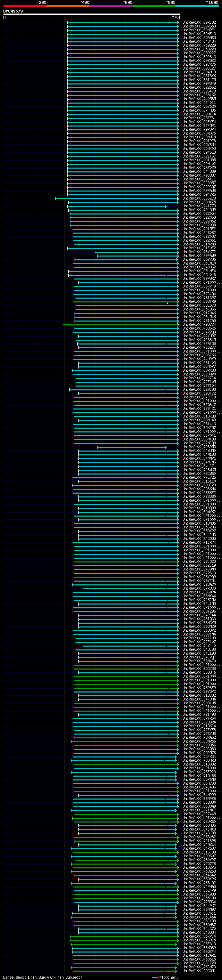Select hit UniRef100_B8BTR9

199,302
